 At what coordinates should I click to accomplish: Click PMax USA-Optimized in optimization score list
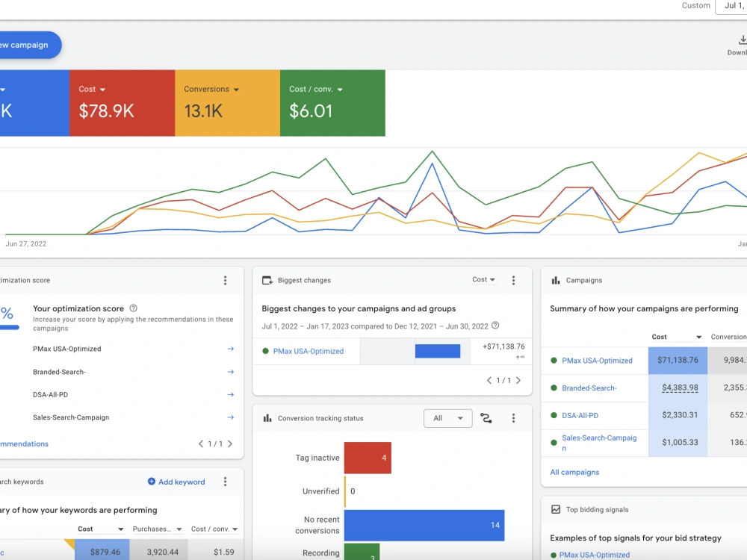point(66,349)
